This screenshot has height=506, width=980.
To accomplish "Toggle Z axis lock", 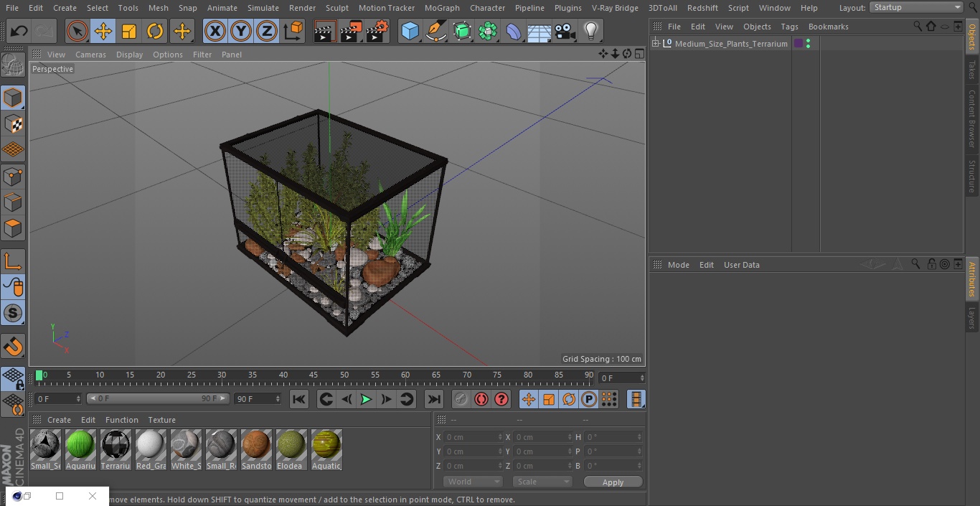I will pyautogui.click(x=267, y=31).
